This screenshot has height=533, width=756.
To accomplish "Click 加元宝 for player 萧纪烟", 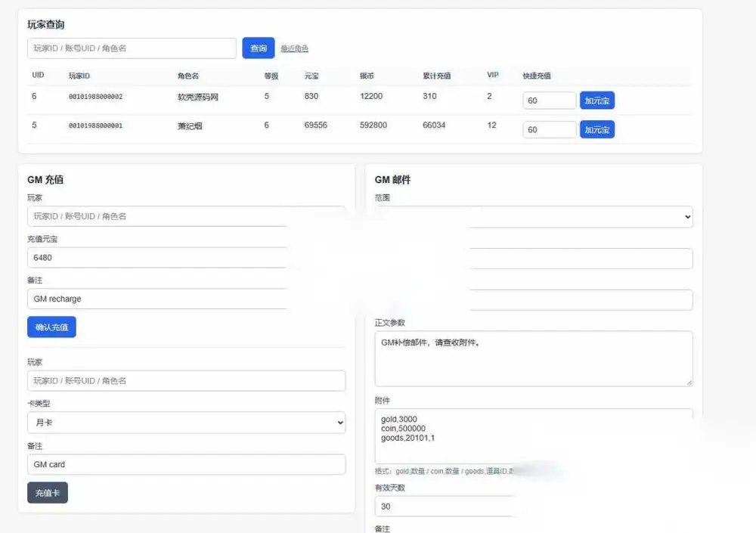I will coord(597,129).
